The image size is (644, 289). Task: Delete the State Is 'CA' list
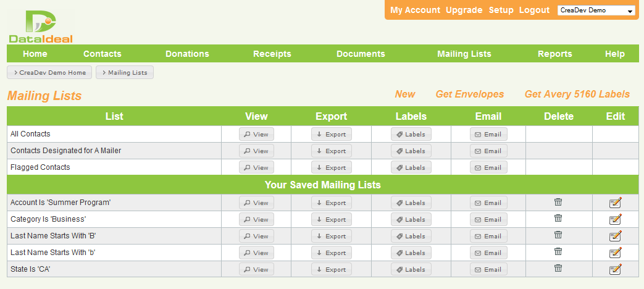click(558, 269)
